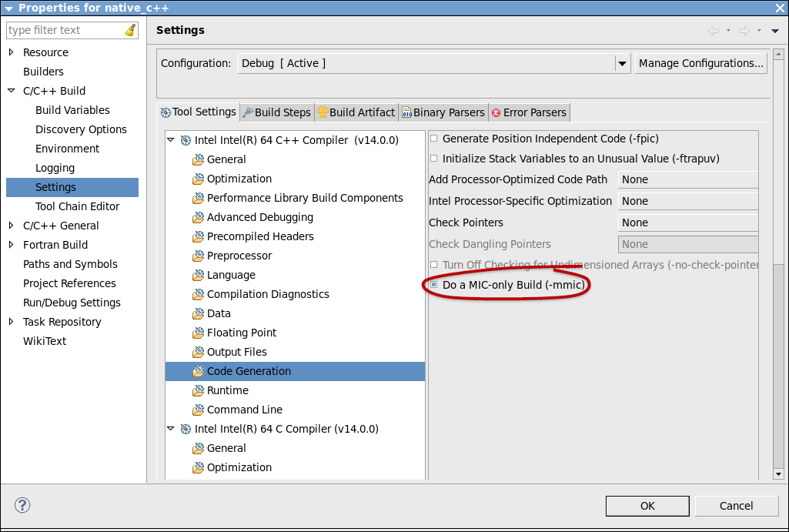Screen dimensions: 789x532
Task: Click the forward navigation arrow icon
Action: 744,31
